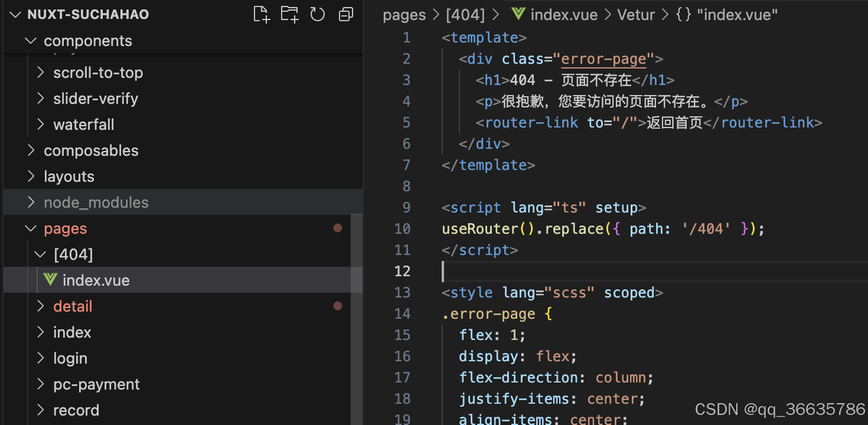Expand the detail folder chevron

pos(41,306)
